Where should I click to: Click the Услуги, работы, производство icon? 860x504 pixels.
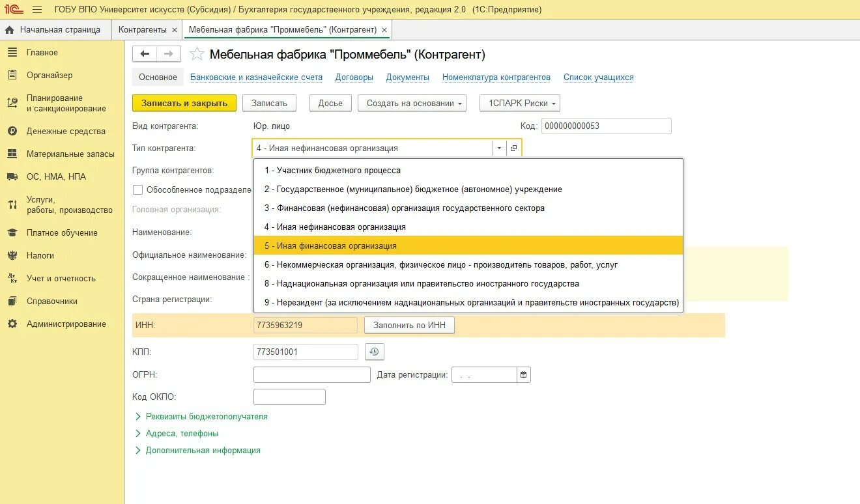tap(12, 205)
